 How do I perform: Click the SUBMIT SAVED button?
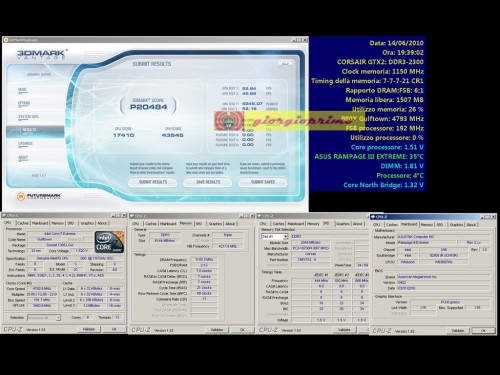coord(263,182)
